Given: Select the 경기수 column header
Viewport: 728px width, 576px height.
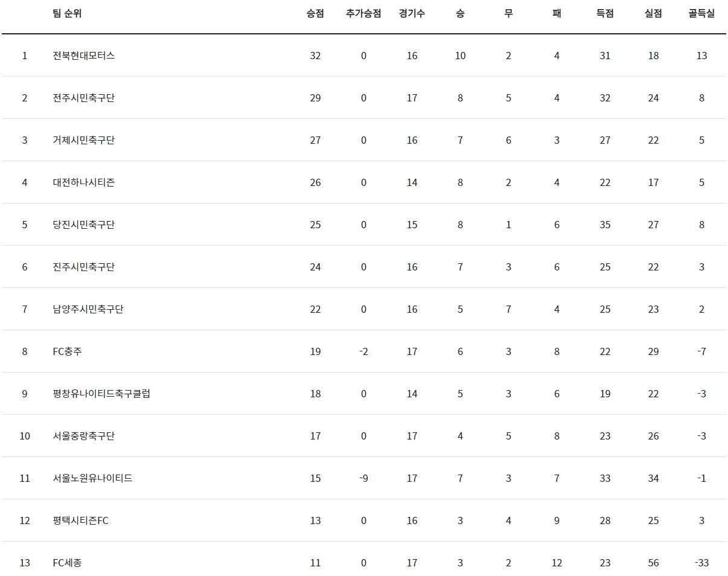Looking at the screenshot, I should 412,13.
